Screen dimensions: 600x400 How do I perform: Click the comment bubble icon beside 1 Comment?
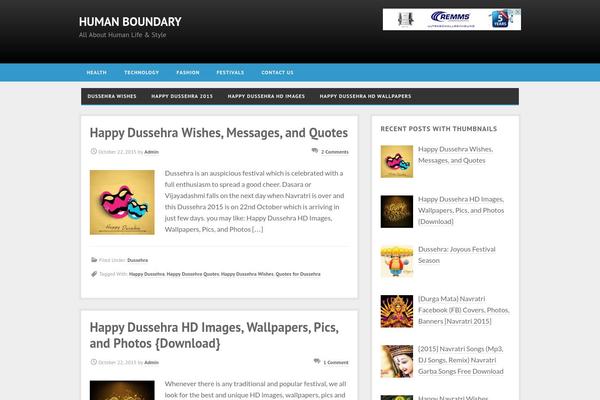317,361
